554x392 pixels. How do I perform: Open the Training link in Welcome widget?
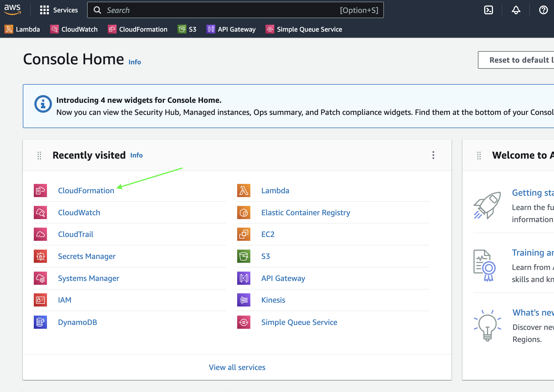(x=533, y=253)
